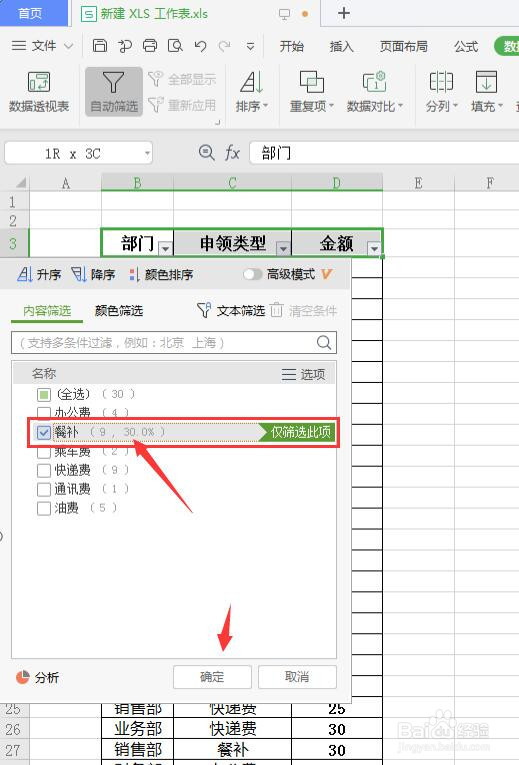Image resolution: width=519 pixels, height=765 pixels.
Task: Click 重新应用 reapply filter icon
Action: (x=182, y=104)
